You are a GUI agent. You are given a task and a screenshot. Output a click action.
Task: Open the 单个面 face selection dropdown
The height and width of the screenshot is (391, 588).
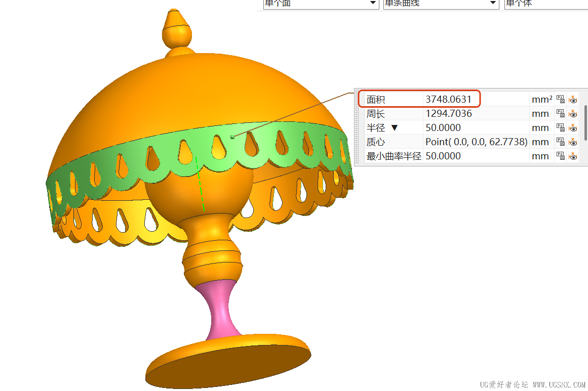coord(321,4)
